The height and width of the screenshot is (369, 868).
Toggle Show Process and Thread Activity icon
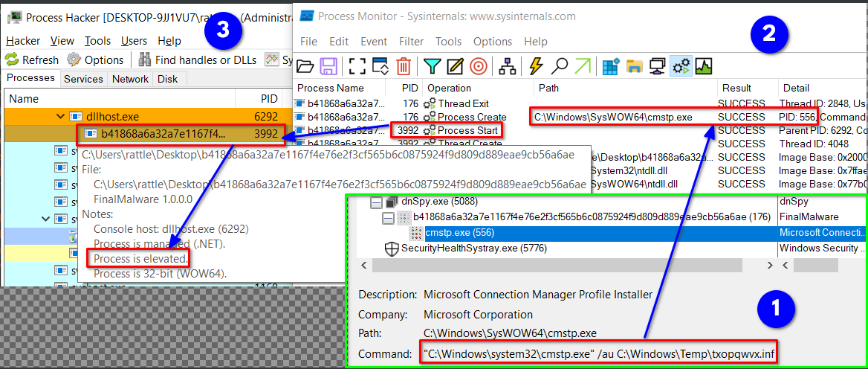pos(680,66)
